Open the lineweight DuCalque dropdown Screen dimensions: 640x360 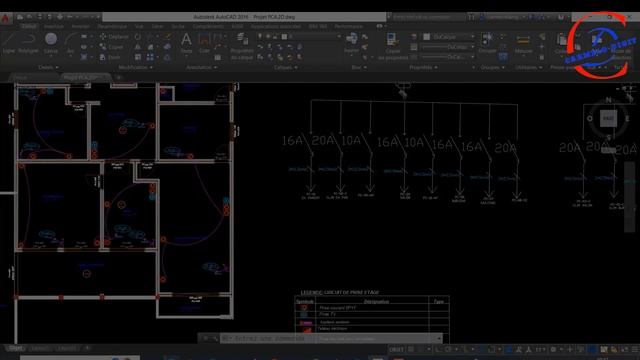(448, 47)
